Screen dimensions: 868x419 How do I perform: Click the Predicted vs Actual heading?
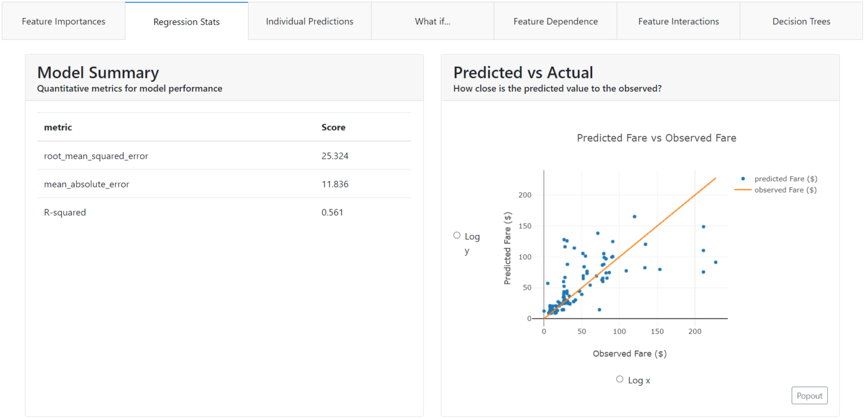click(x=523, y=72)
